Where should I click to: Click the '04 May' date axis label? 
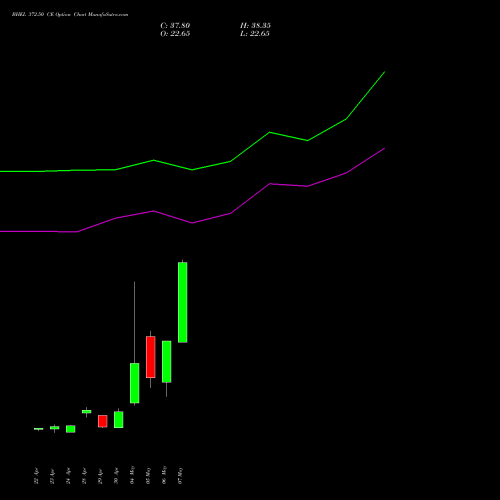[x=132, y=475]
